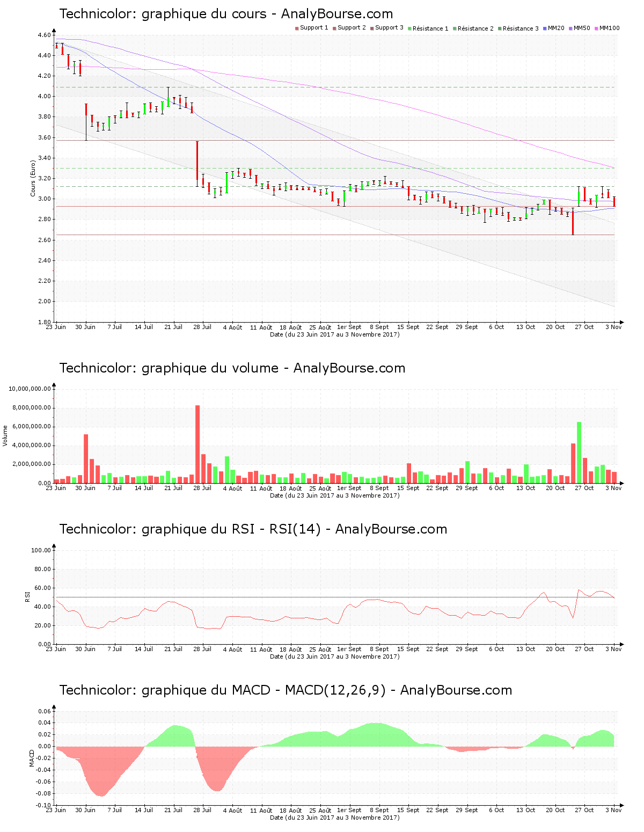The height and width of the screenshot is (832, 644).
Task: Click '3 Nov' date on MACD chart axis
Action: pyautogui.click(x=613, y=810)
